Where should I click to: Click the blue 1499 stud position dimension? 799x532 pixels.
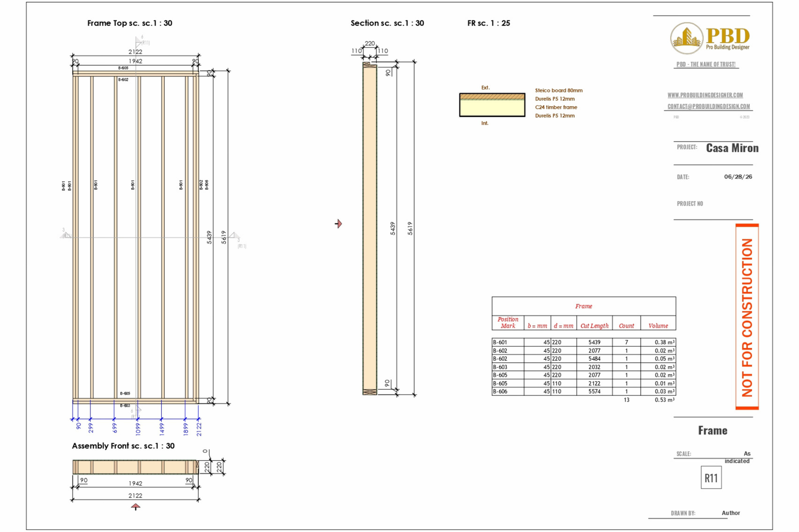[162, 429]
